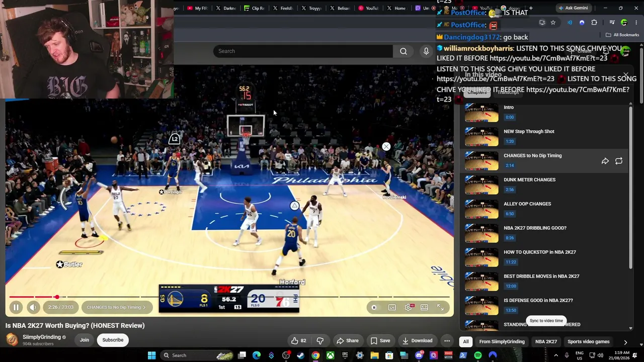Open a new browser tab
This screenshot has width=644, height=362.
tap(530, 8)
